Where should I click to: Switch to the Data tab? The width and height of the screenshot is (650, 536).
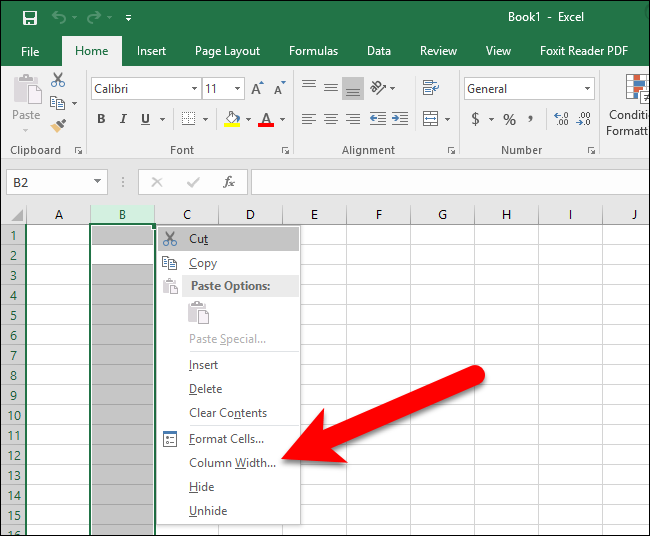[378, 51]
